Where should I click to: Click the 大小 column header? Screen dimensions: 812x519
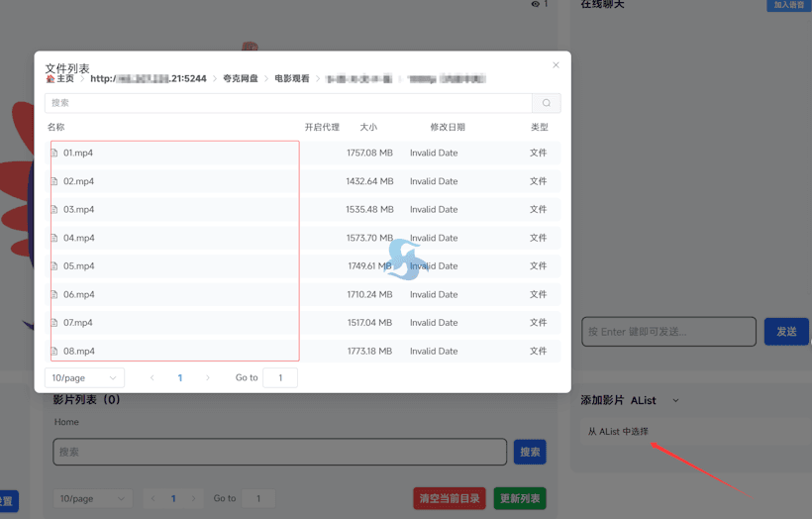pyautogui.click(x=368, y=127)
